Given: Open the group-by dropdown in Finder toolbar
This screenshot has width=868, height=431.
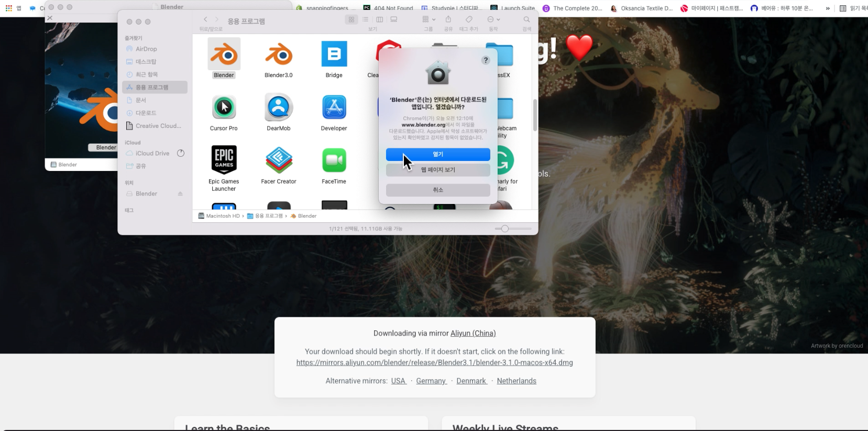Looking at the screenshot, I should [428, 19].
